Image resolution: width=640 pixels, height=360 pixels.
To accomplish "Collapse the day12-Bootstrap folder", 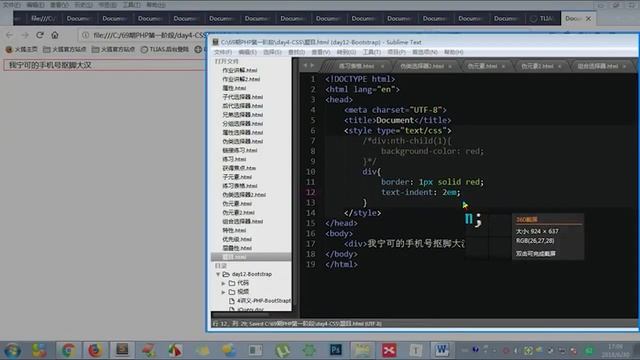I will [x=218, y=274].
